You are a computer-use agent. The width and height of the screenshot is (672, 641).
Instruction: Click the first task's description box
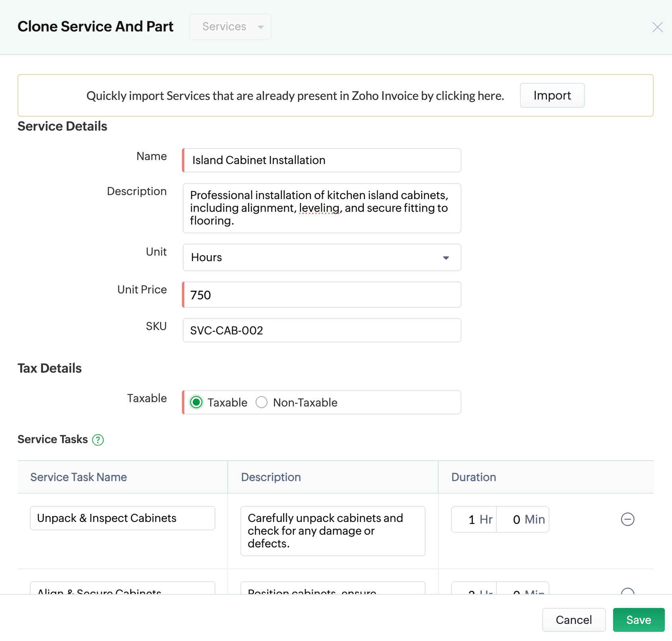tap(333, 531)
